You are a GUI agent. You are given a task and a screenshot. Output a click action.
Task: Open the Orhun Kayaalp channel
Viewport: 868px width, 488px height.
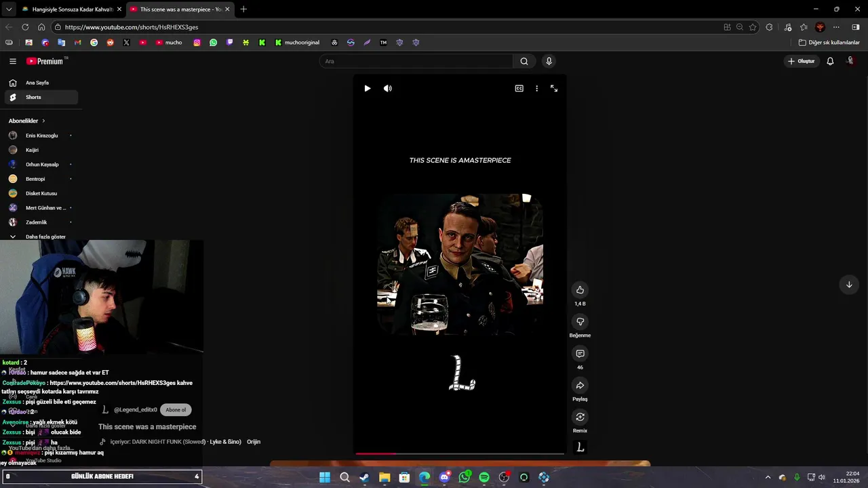(x=41, y=164)
